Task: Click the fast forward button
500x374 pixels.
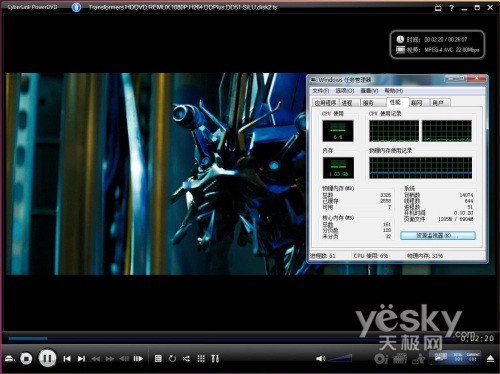Action: tap(110, 359)
